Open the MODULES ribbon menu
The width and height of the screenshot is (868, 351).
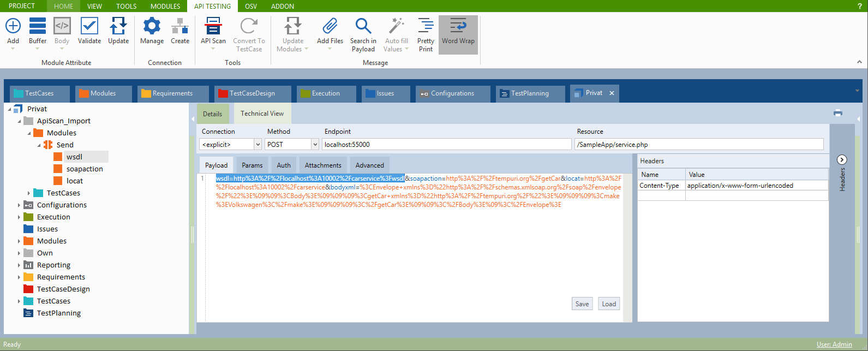click(165, 6)
